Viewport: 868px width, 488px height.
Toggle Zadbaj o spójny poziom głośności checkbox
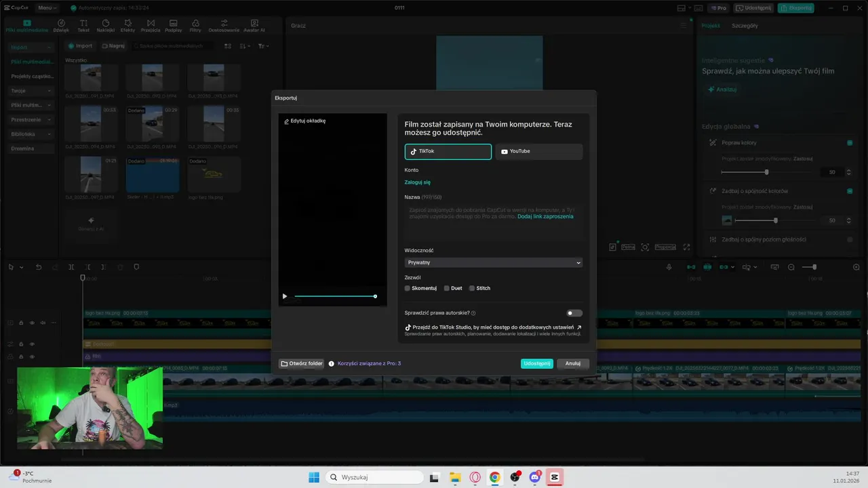coord(850,239)
